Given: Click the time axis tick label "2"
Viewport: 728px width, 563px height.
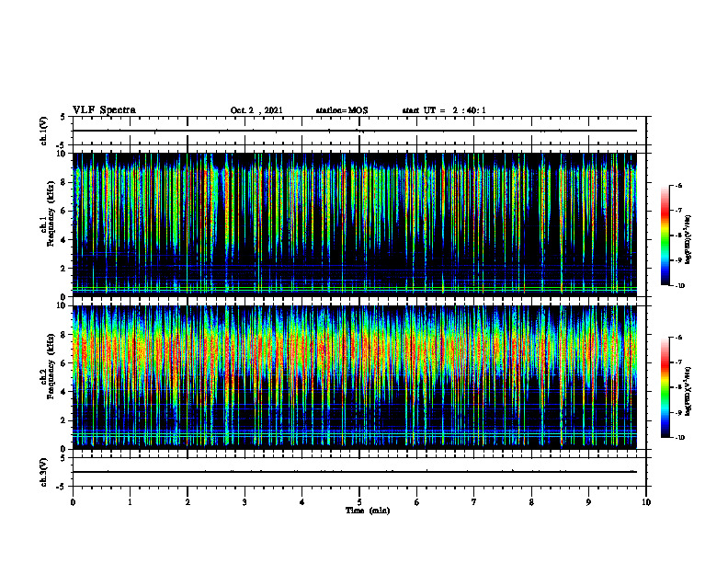Looking at the screenshot, I should click(x=188, y=502).
